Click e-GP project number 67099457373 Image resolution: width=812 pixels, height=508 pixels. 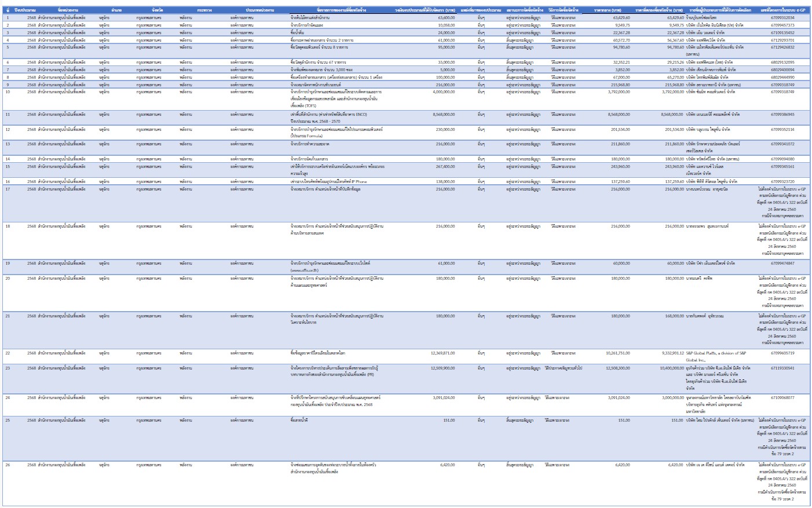782,25
